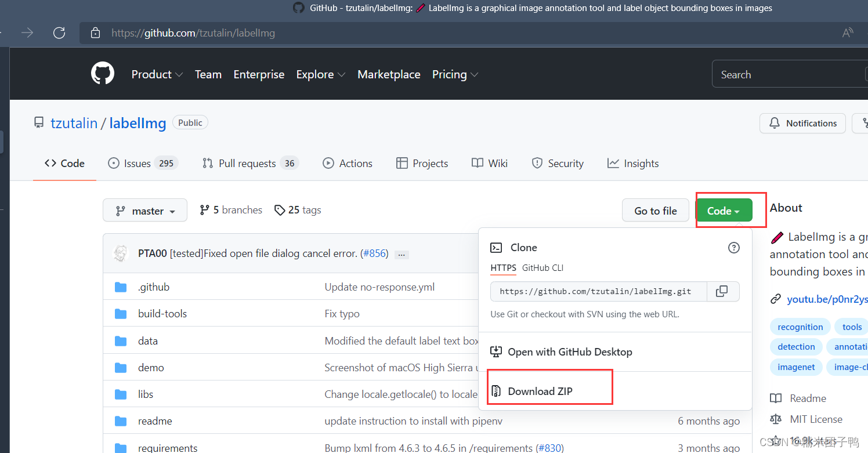The width and height of the screenshot is (868, 453).
Task: Click the recognition topic tag
Action: 800,327
